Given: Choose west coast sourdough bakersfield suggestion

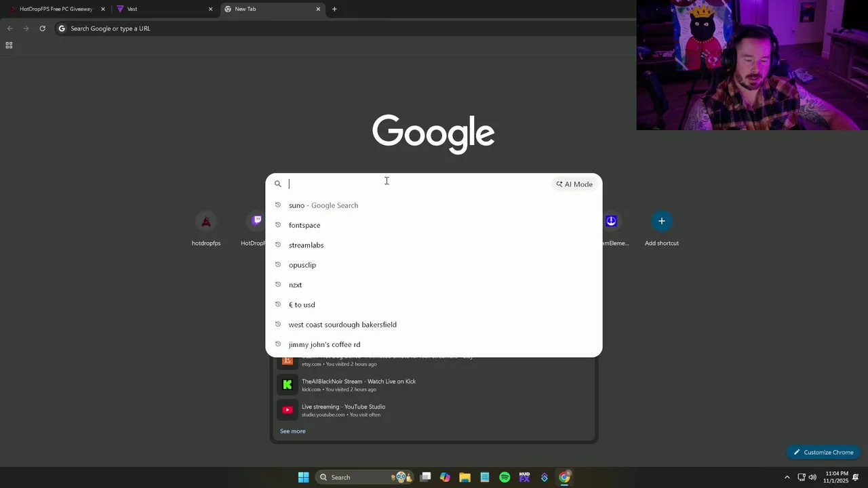Looking at the screenshot, I should pos(434,325).
